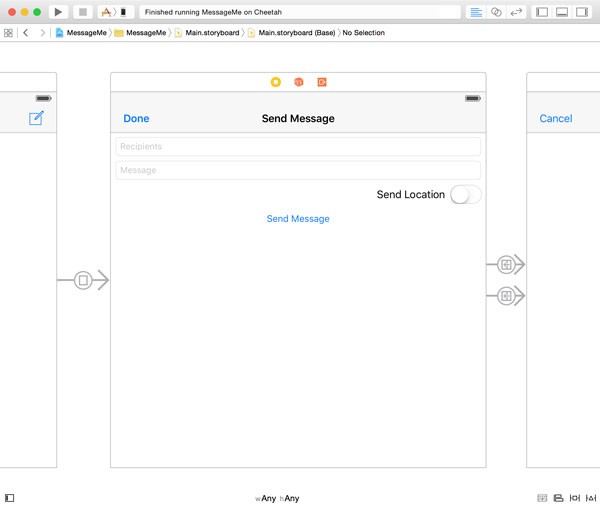This screenshot has width=600, height=506.
Task: Toggle the Utilities panel
Action: click(x=582, y=12)
